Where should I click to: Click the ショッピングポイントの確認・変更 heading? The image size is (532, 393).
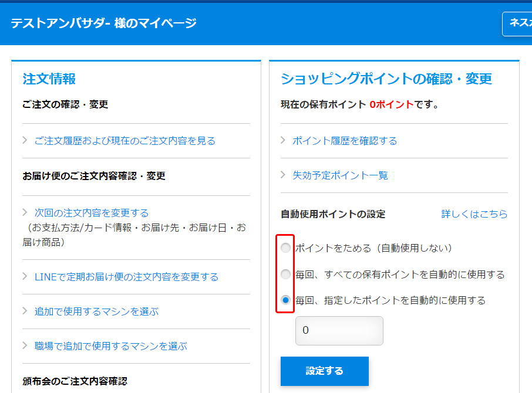pos(386,79)
